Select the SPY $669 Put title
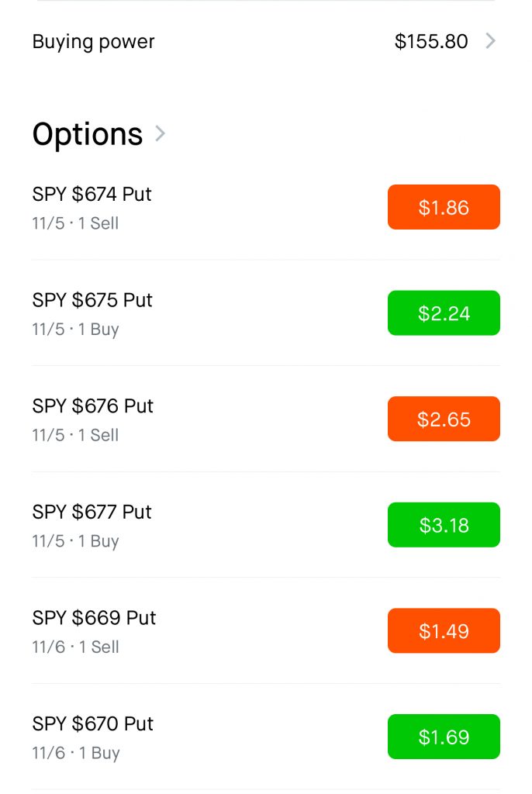Screen dimensions: 532x794 (x=94, y=618)
